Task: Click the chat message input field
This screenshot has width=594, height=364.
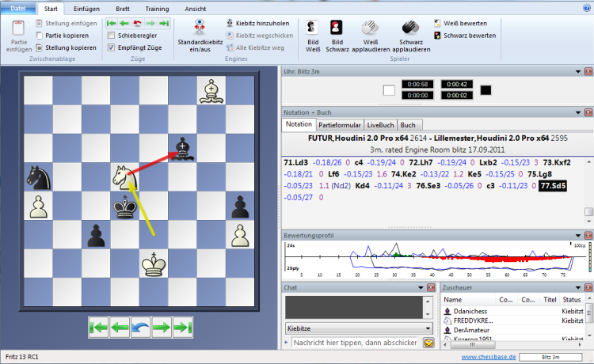Action: (355, 343)
